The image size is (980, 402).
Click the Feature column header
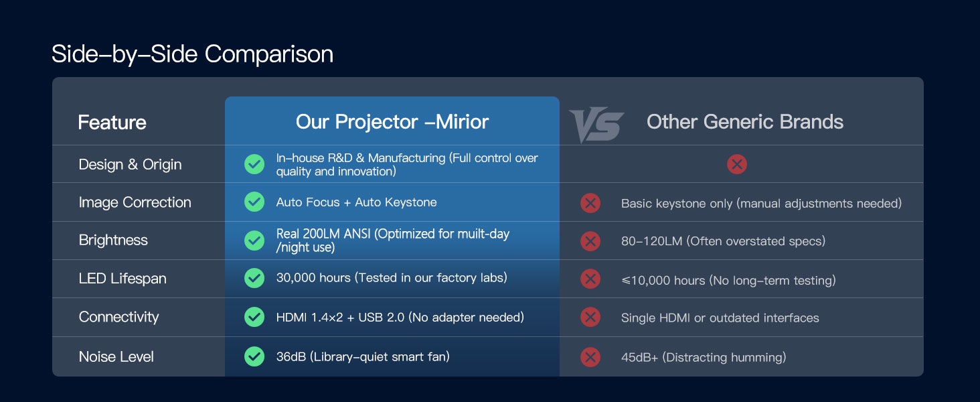point(112,123)
